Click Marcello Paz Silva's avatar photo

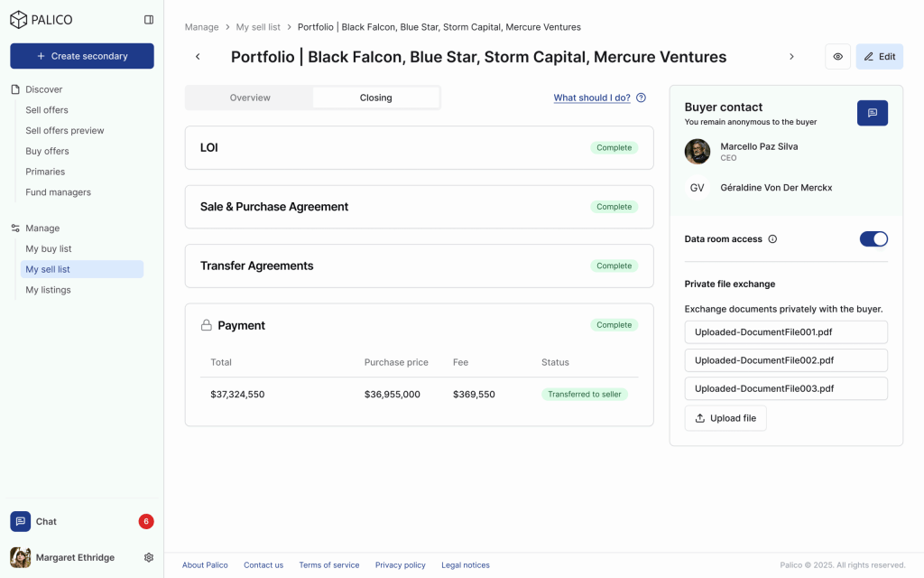(x=698, y=152)
